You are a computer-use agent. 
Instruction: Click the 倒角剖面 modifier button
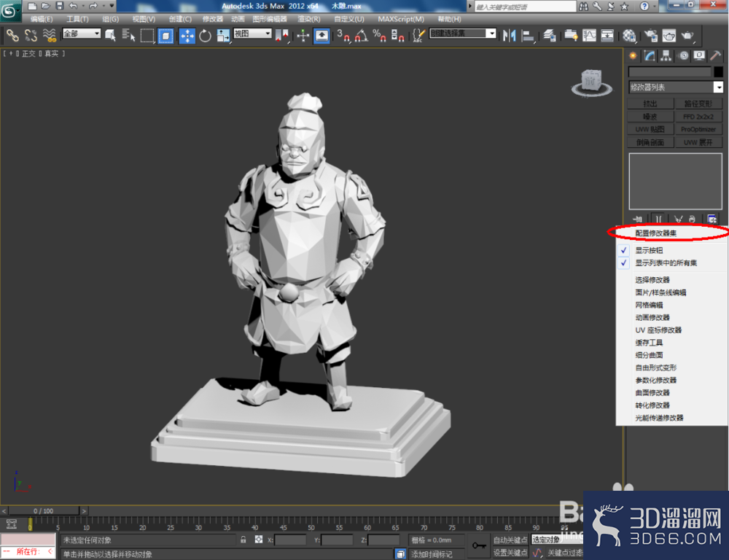[x=650, y=142]
